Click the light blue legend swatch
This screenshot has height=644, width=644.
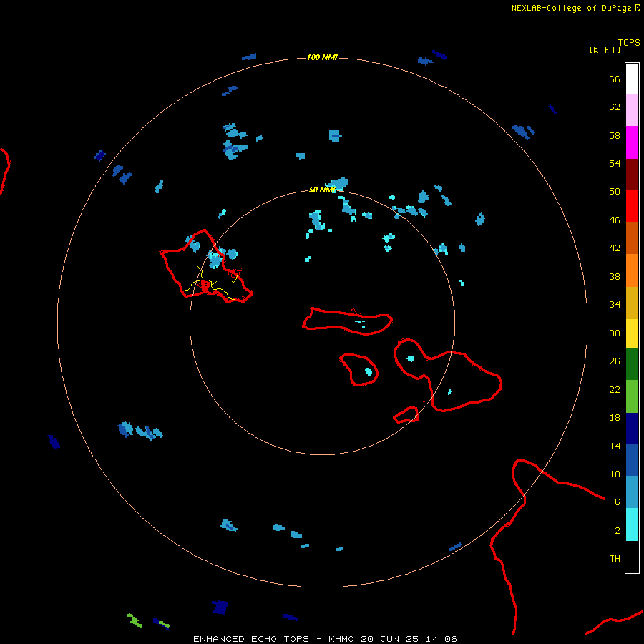[632, 492]
